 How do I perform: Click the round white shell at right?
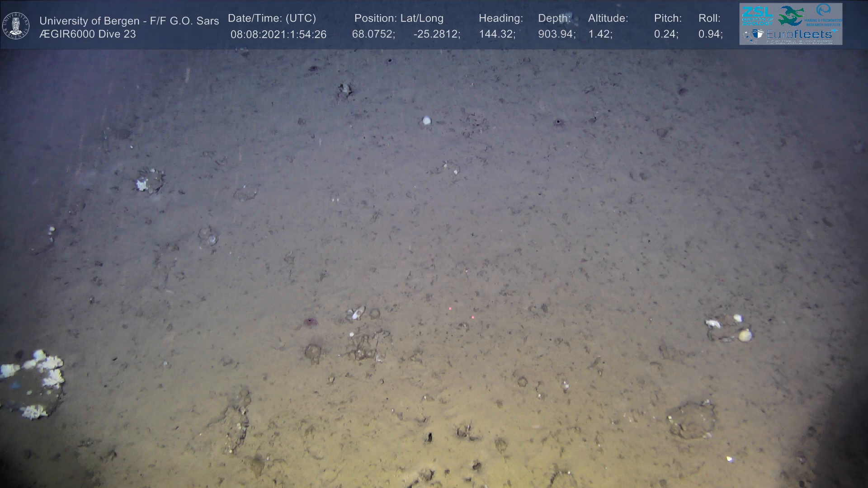click(x=745, y=335)
